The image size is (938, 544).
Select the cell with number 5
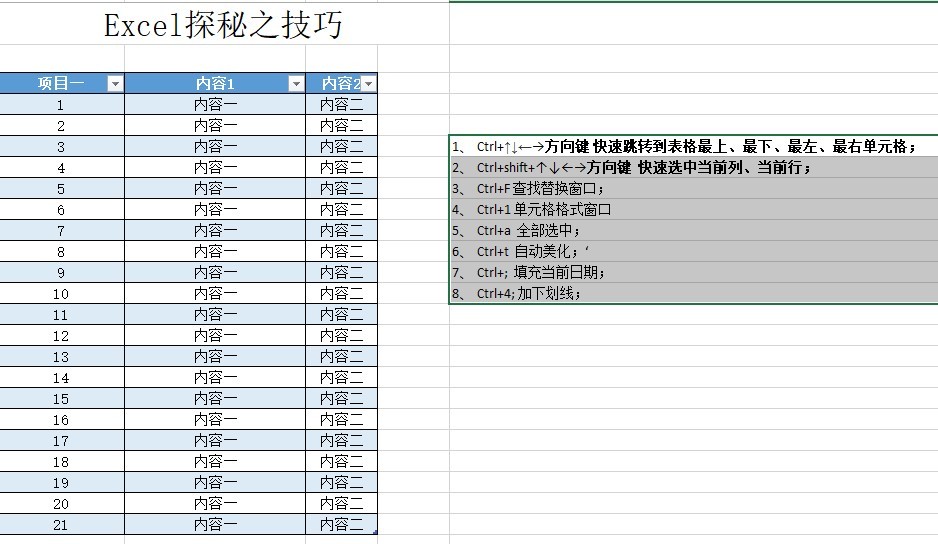pos(61,189)
